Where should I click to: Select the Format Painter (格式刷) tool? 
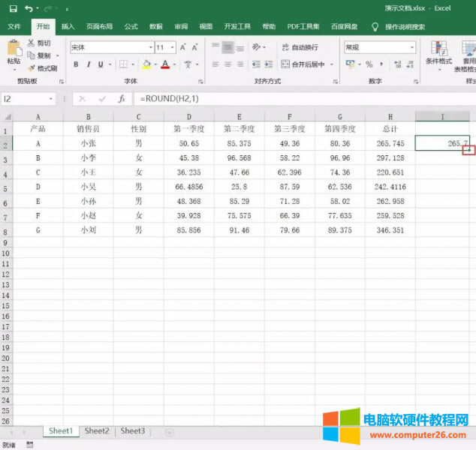click(x=43, y=68)
